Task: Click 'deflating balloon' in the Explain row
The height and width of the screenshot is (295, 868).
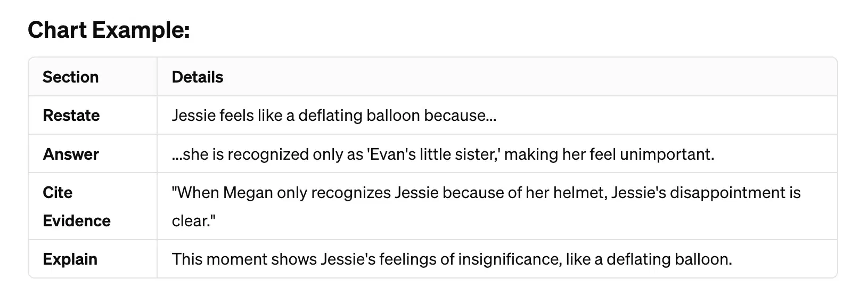Action: click(x=667, y=259)
